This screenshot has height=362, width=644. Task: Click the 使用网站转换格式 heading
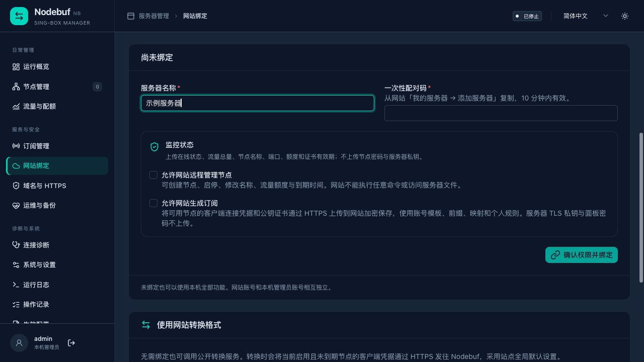[189, 325]
